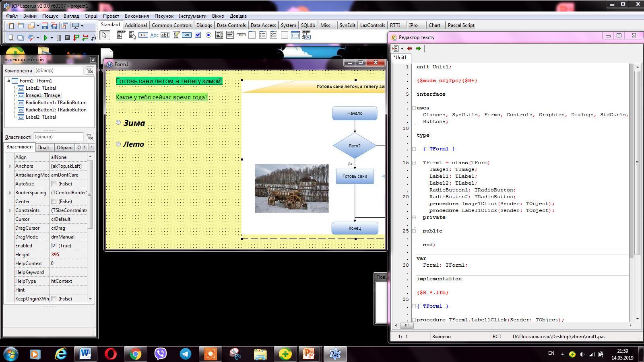Expand the Anchors property row
644x362 pixels.
(10, 166)
